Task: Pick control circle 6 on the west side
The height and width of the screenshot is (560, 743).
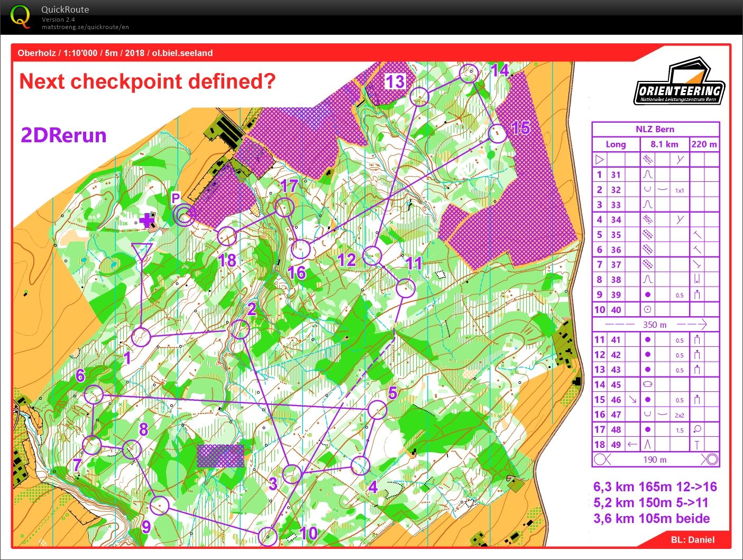Action: [x=94, y=394]
